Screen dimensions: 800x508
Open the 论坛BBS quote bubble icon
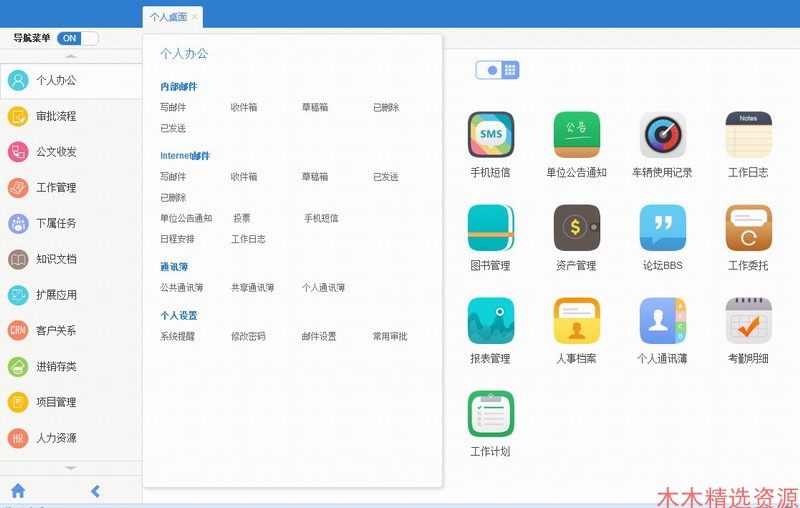[x=662, y=227]
